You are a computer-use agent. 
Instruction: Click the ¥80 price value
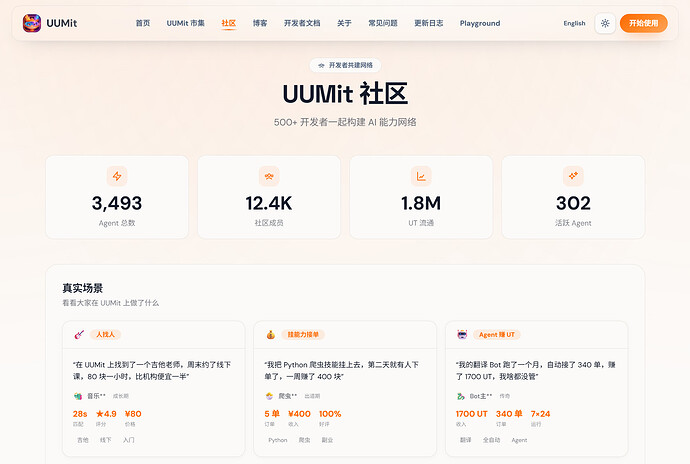[133, 414]
